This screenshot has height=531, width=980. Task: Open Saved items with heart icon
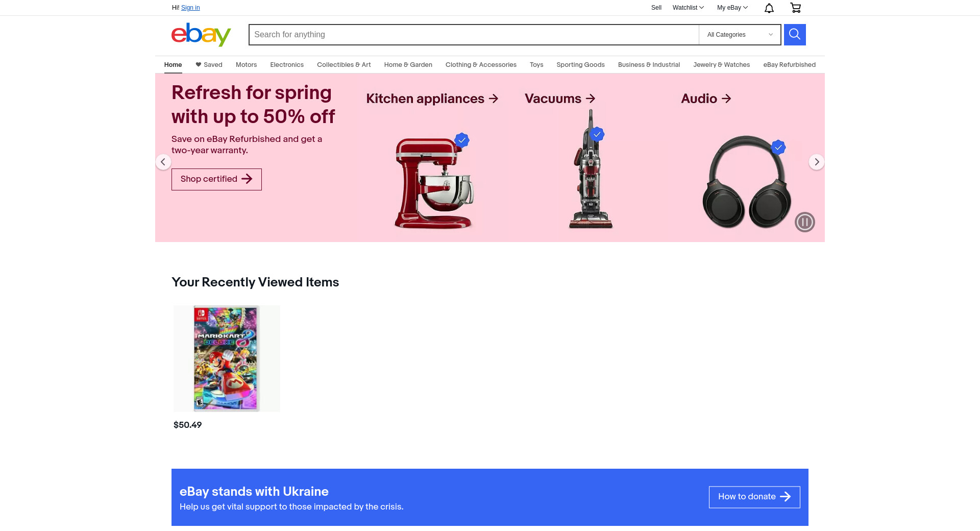click(x=209, y=65)
